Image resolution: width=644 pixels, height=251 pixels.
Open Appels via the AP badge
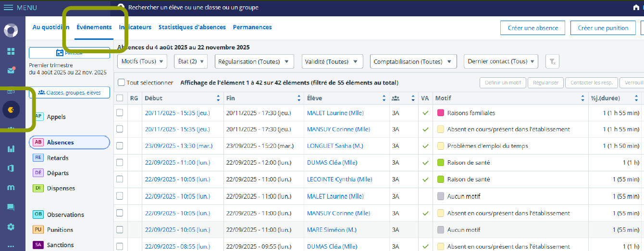click(39, 117)
